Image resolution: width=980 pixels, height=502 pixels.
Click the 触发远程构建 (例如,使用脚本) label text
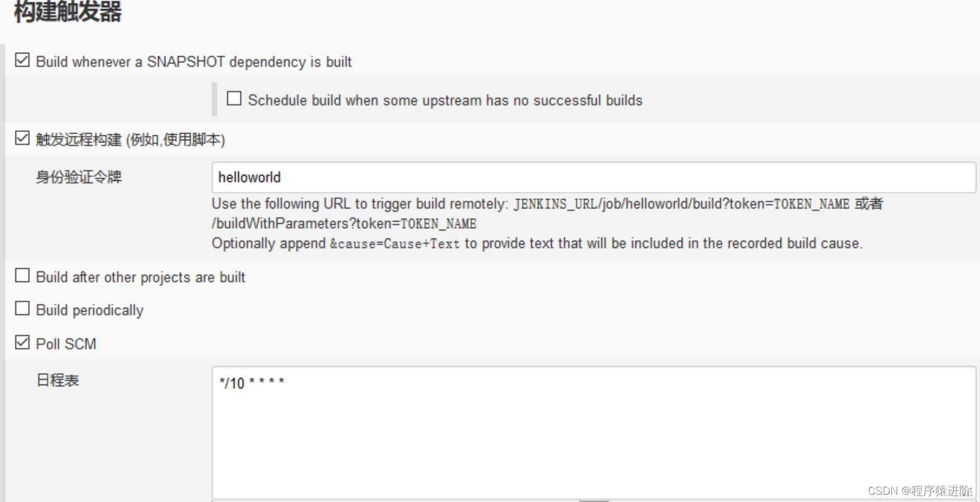[131, 140]
